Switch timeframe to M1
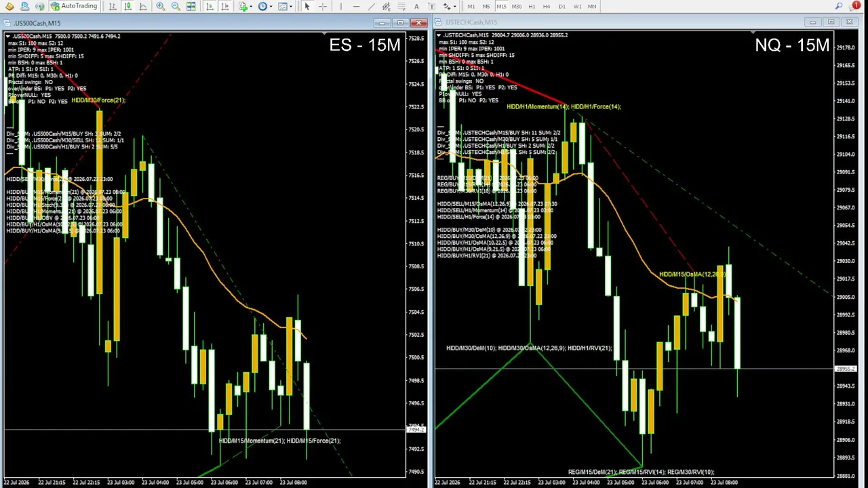The width and height of the screenshot is (868, 488). point(471,6)
